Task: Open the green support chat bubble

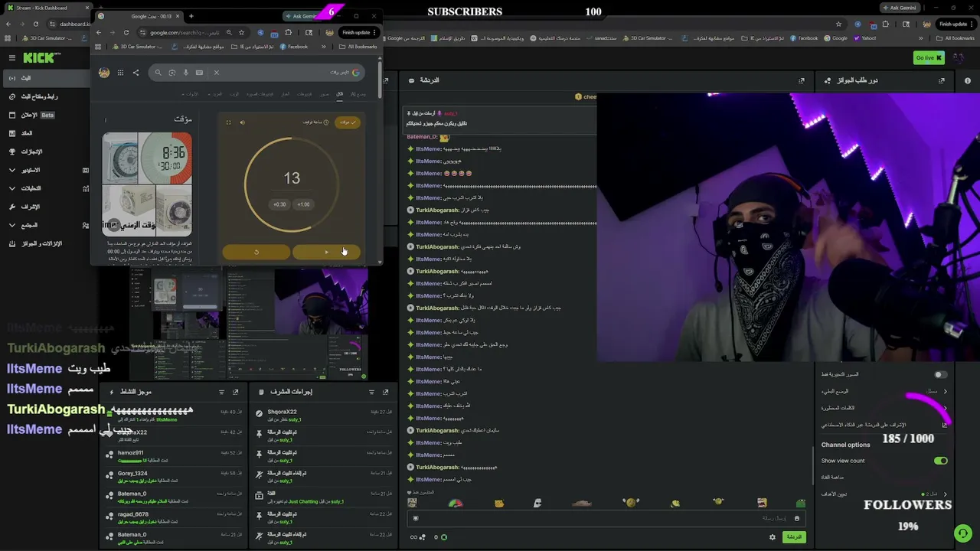Action: tap(962, 533)
